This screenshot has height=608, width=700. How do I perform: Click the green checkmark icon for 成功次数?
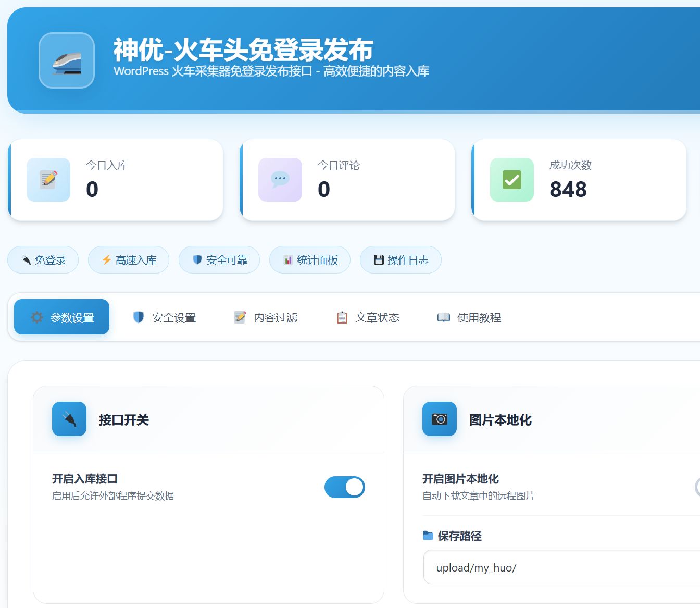[512, 180]
